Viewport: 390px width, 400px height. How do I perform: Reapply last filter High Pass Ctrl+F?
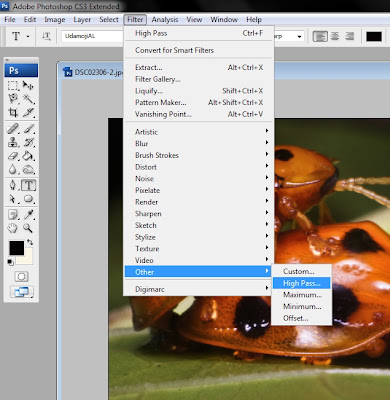199,33
